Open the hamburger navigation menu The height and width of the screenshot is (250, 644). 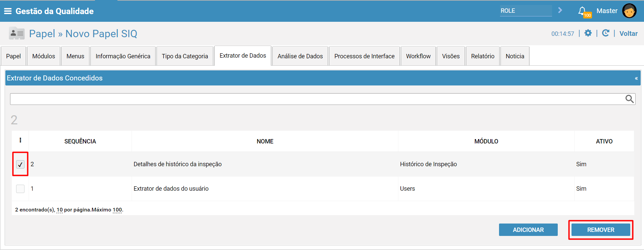(x=8, y=11)
